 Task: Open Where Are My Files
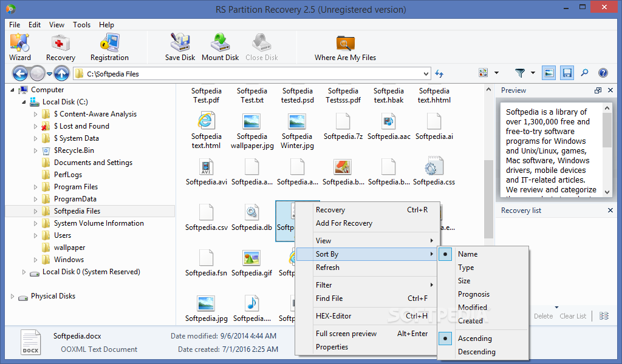click(x=345, y=47)
